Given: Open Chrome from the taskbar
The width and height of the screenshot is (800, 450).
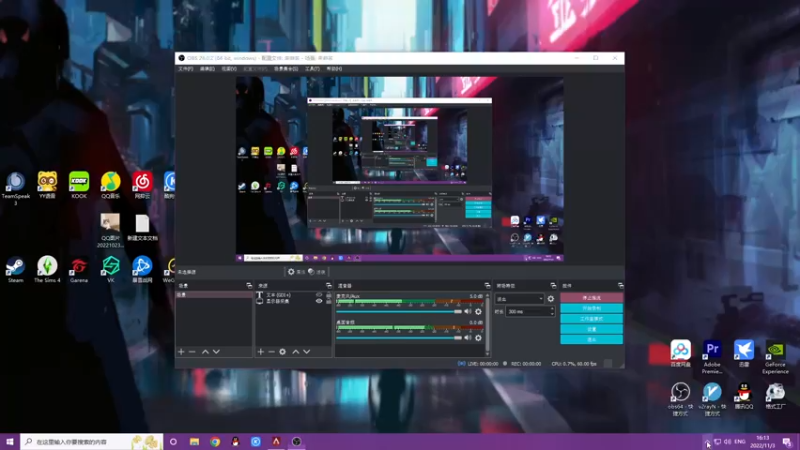Looking at the screenshot, I should [x=215, y=442].
